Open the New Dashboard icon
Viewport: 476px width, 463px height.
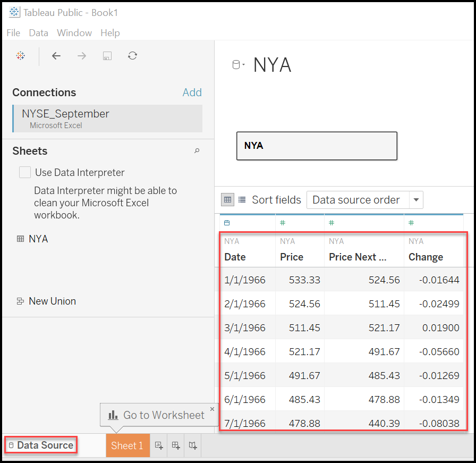tap(176, 445)
